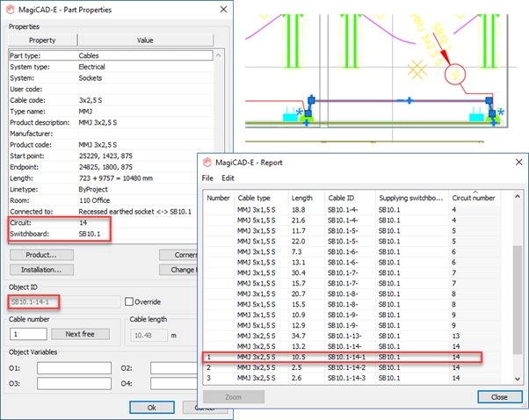Click the Cable length field 10.48

tap(149, 336)
